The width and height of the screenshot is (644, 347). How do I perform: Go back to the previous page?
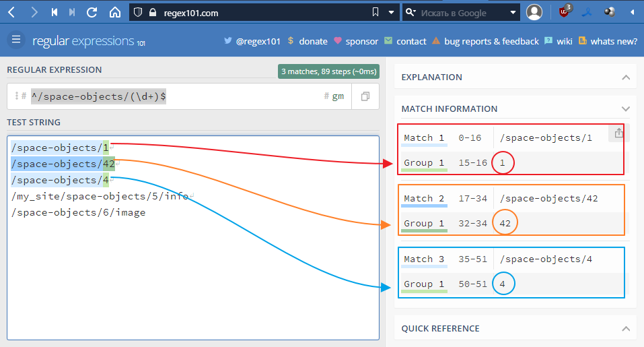point(11,12)
